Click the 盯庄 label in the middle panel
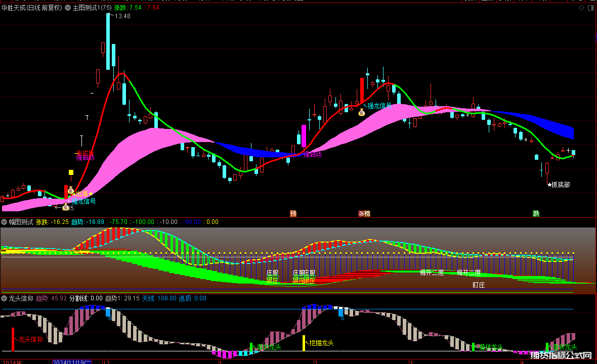597x364 pixels. (x=479, y=285)
